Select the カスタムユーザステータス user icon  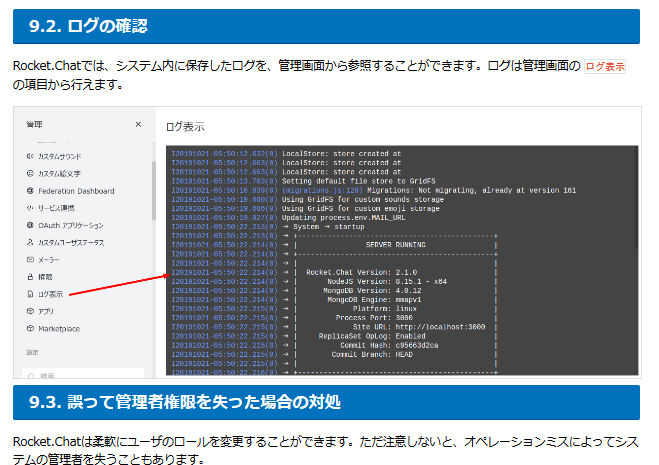click(x=30, y=242)
